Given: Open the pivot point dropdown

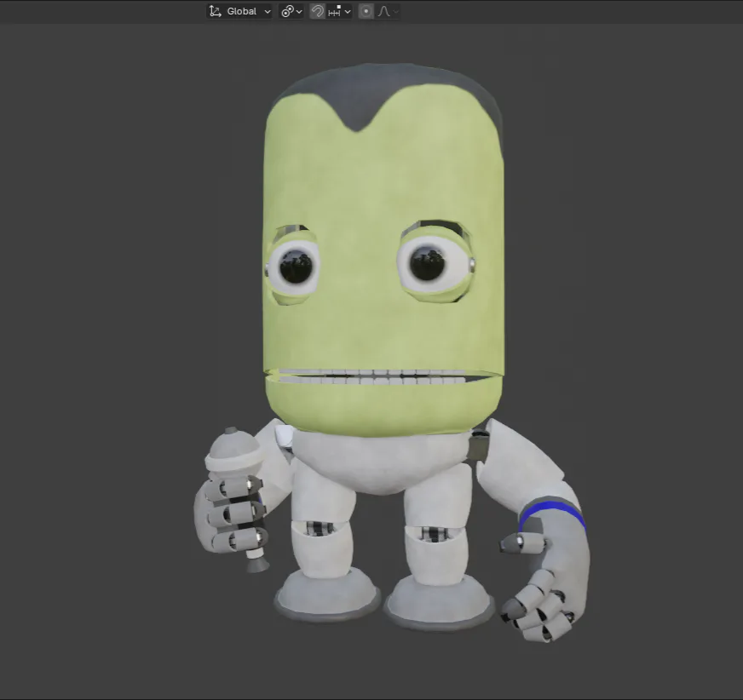Looking at the screenshot, I should [291, 11].
